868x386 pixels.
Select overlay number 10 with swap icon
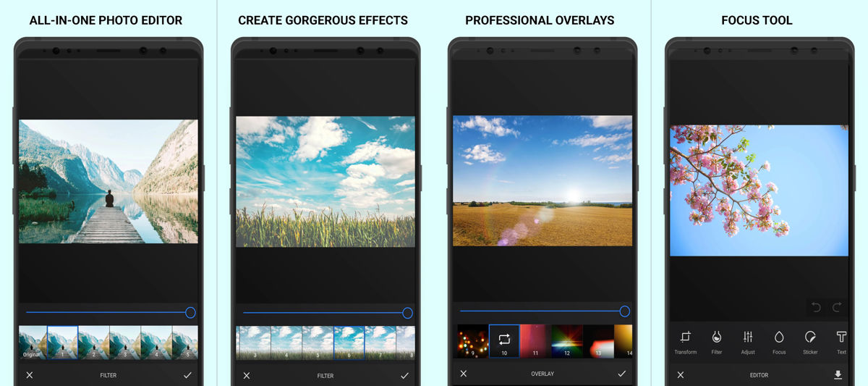click(504, 341)
